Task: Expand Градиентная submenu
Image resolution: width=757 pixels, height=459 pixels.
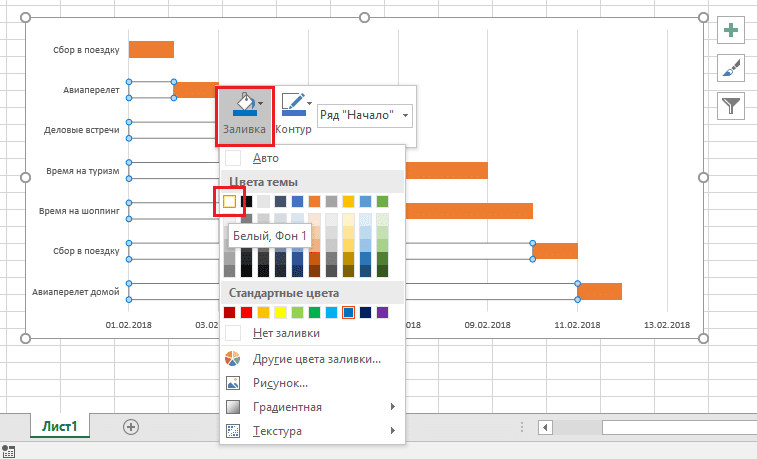Action: point(312,407)
